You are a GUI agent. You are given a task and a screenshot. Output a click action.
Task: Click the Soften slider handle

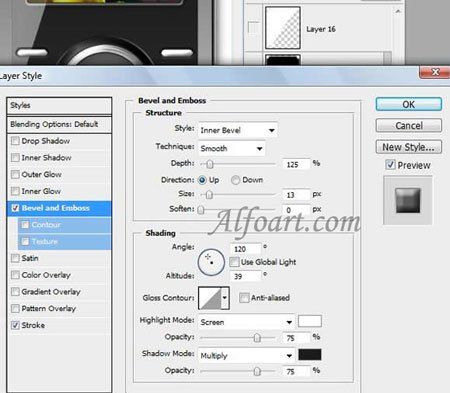point(201,210)
